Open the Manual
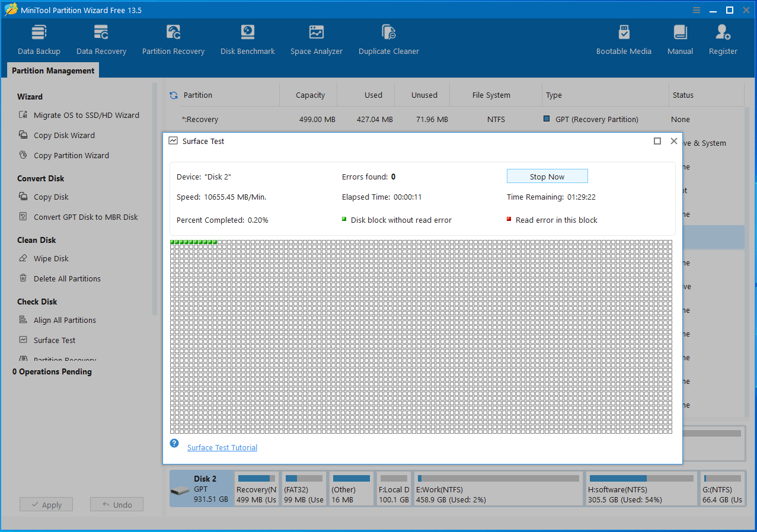This screenshot has width=757, height=532. click(680, 40)
